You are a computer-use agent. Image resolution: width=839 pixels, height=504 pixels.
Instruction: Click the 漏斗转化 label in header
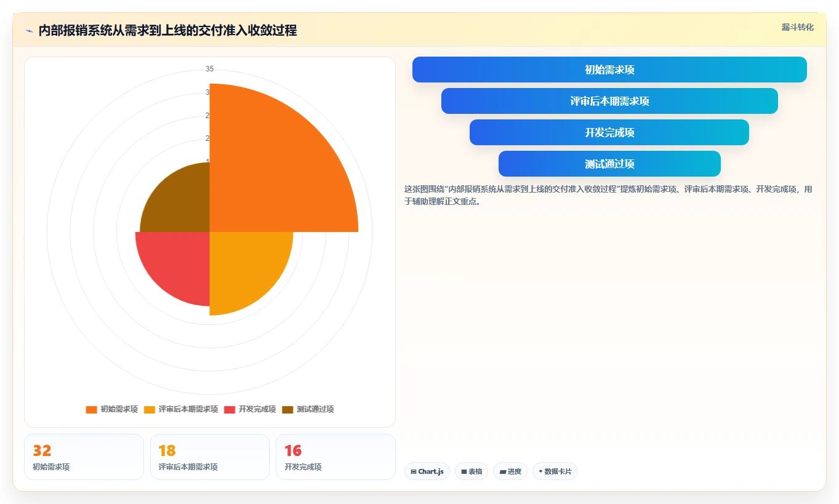coord(797,27)
